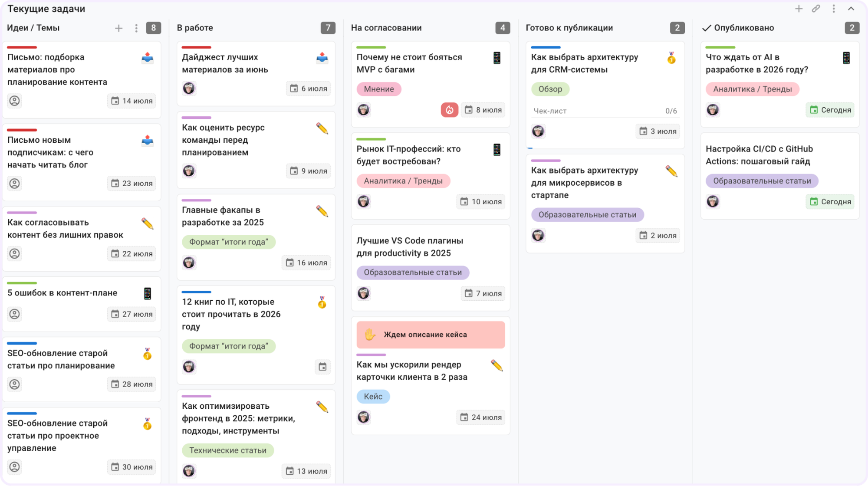This screenshot has height=486, width=868.
Task: Click phone icon on 5 ошибок в контент-плане card
Action: 148,293
